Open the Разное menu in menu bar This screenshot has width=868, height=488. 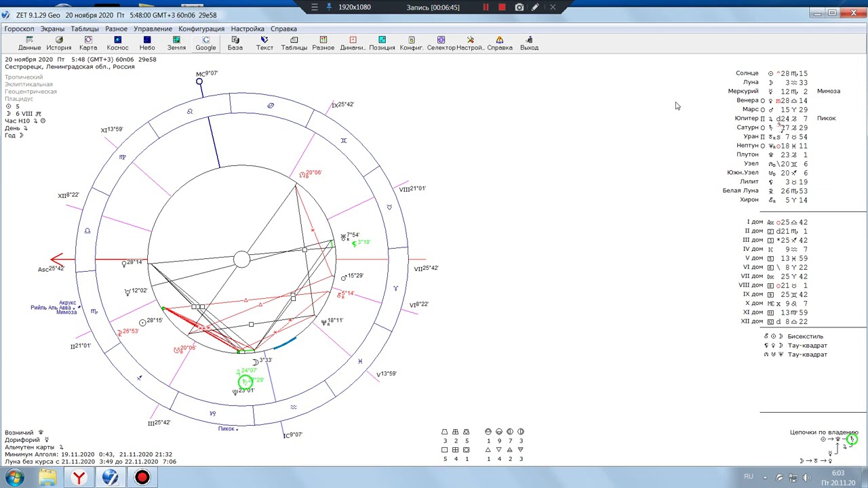(x=116, y=28)
